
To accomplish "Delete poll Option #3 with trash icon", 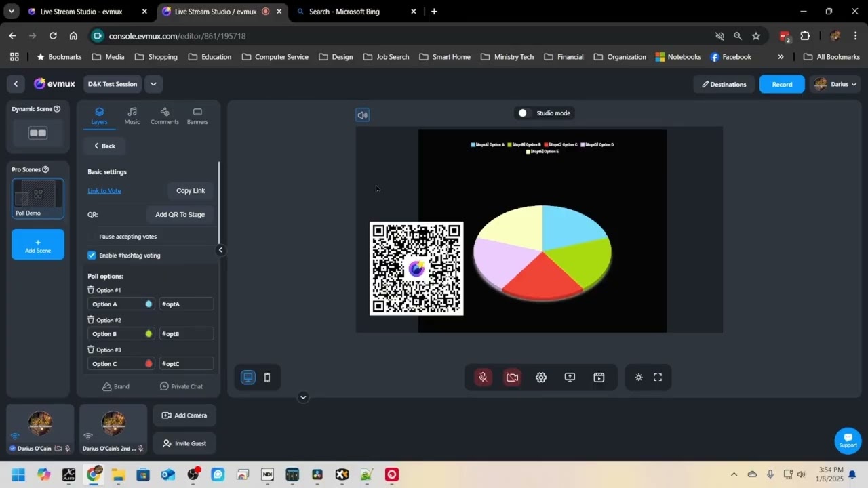I will [91, 350].
